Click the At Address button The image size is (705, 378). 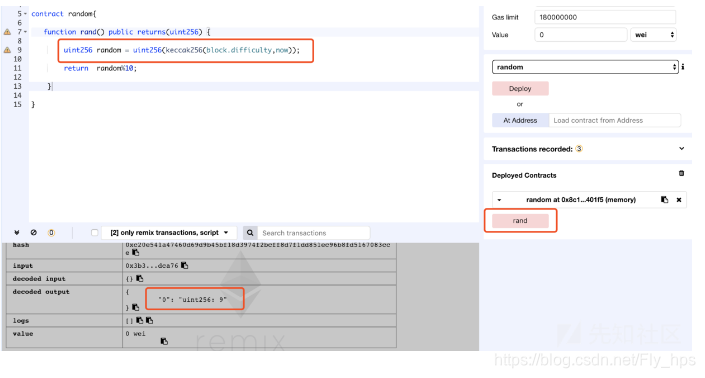pyautogui.click(x=520, y=120)
